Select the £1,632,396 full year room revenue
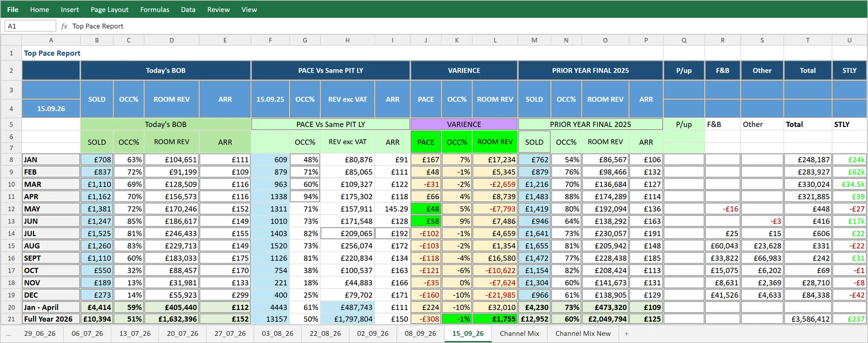The width and height of the screenshot is (868, 343). [x=171, y=319]
